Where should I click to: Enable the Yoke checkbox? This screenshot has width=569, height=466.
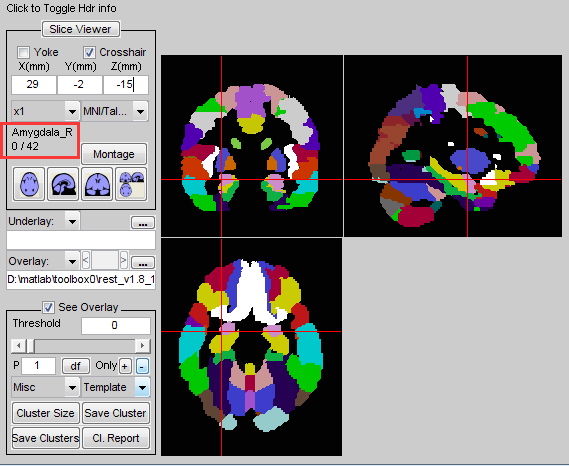[x=24, y=53]
